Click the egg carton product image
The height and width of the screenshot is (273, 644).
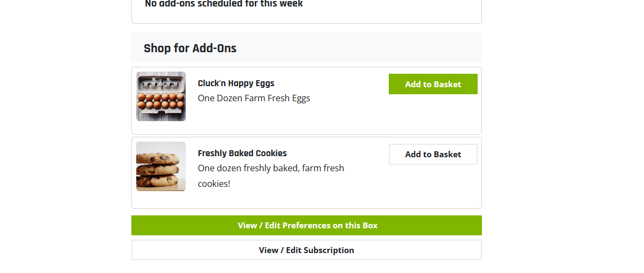click(161, 96)
